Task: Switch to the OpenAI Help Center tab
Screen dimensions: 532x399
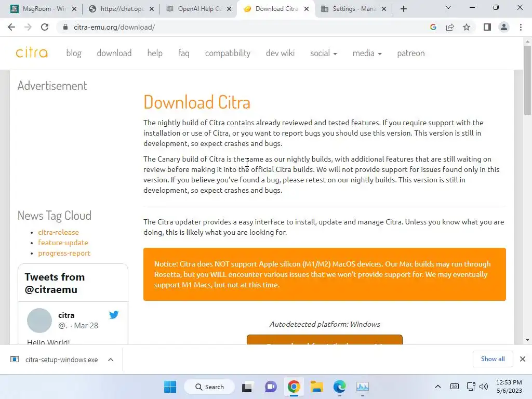Action: click(x=198, y=9)
